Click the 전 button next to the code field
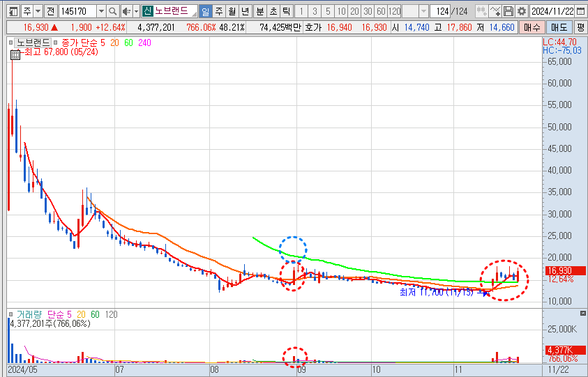Viewport: 588px width, 377px height. point(51,11)
